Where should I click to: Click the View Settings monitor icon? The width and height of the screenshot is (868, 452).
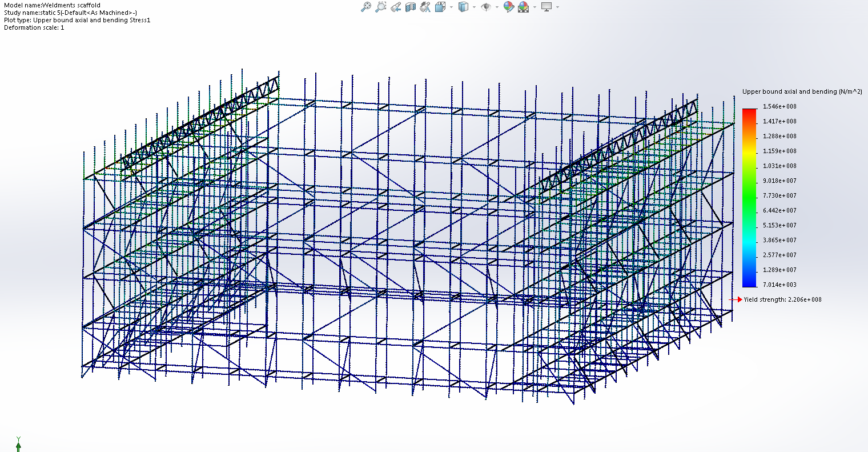pyautogui.click(x=546, y=7)
